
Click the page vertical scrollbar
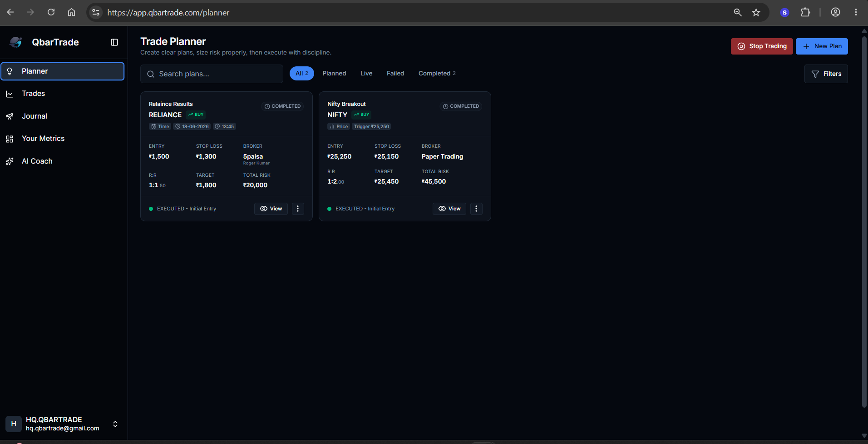(x=864, y=221)
